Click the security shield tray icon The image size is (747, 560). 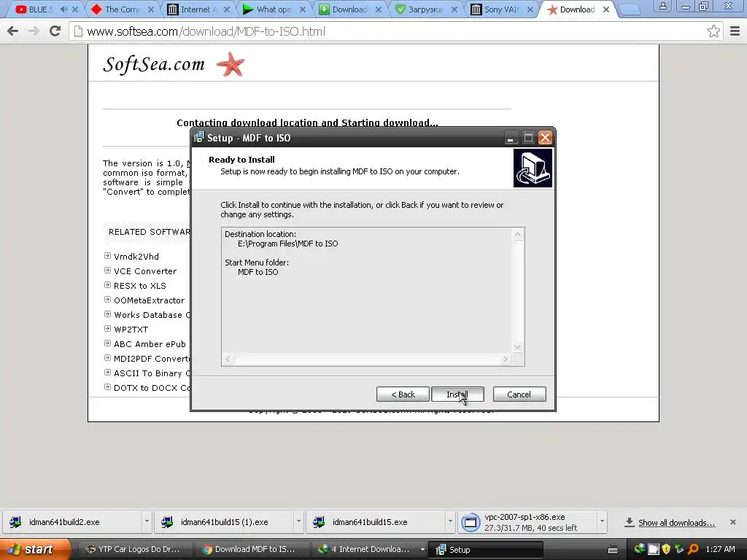pyautogui.click(x=666, y=549)
